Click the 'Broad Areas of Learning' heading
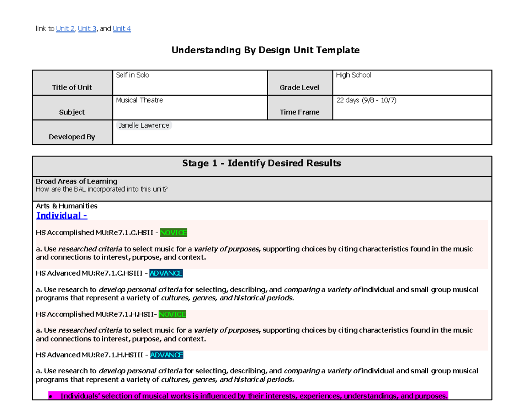Screen dimensions: 532x411 (x=76, y=181)
